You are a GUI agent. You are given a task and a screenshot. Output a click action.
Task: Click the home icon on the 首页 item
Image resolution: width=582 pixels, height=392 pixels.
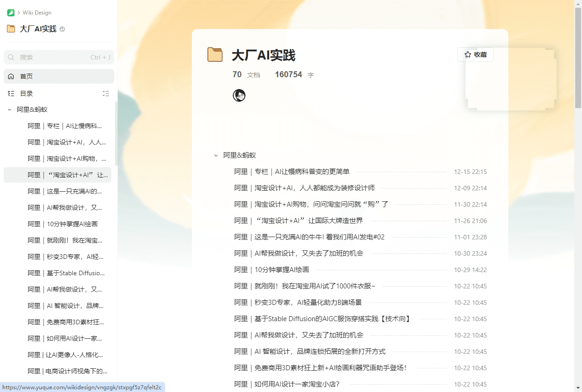[x=10, y=76]
